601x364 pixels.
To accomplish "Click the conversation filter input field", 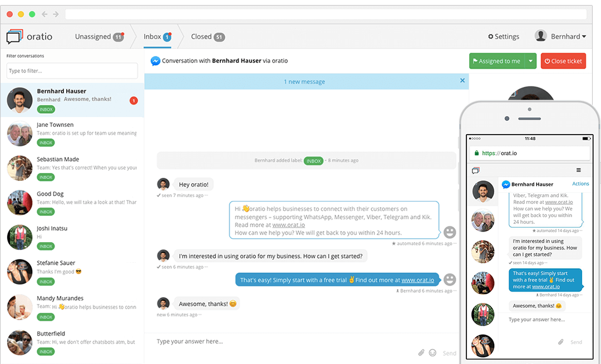I will pyautogui.click(x=71, y=71).
